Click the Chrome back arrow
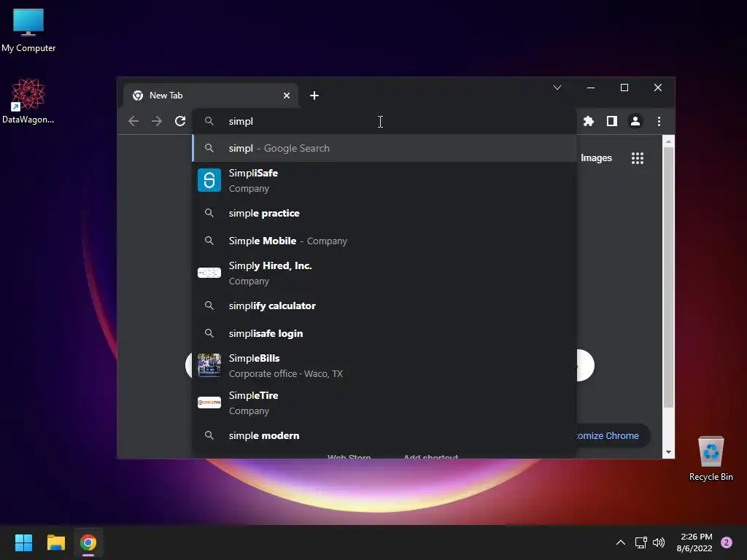The image size is (747, 560). (133, 122)
